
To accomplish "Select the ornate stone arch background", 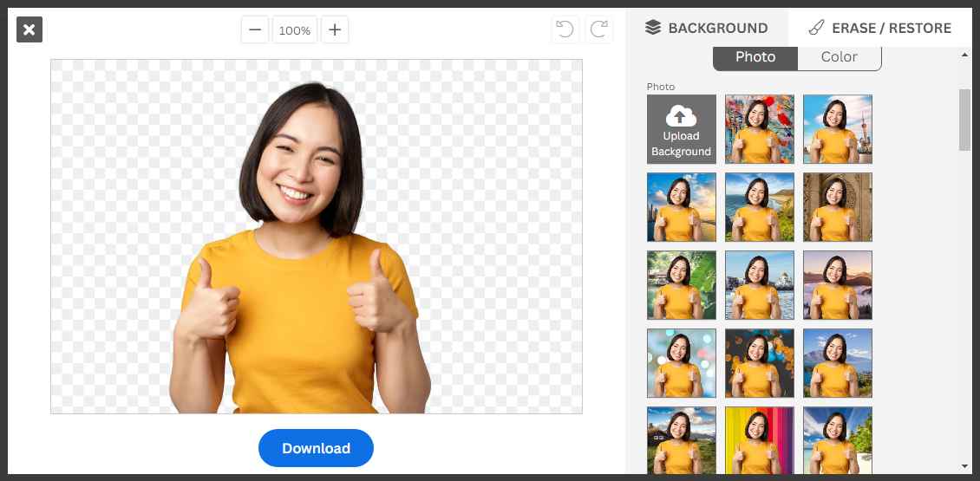I will (838, 207).
